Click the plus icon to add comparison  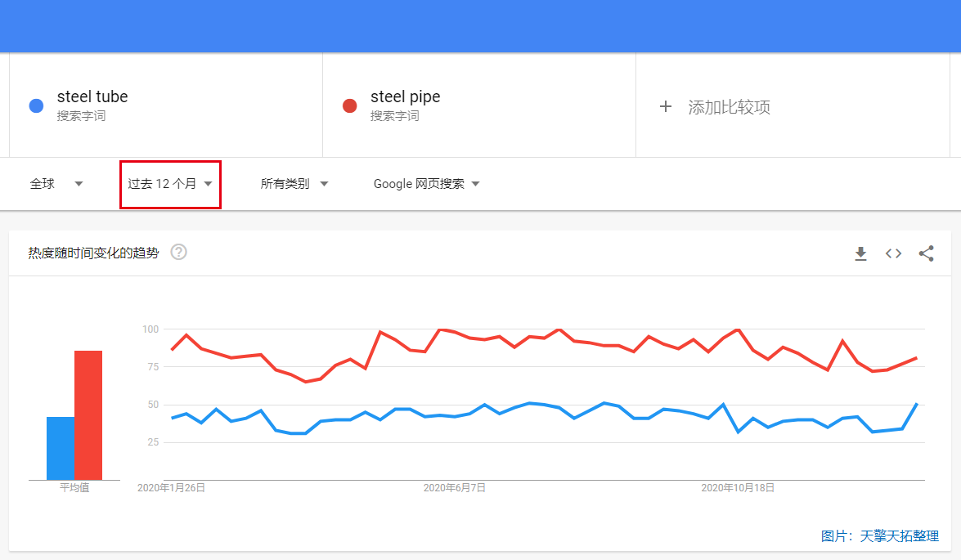(666, 106)
